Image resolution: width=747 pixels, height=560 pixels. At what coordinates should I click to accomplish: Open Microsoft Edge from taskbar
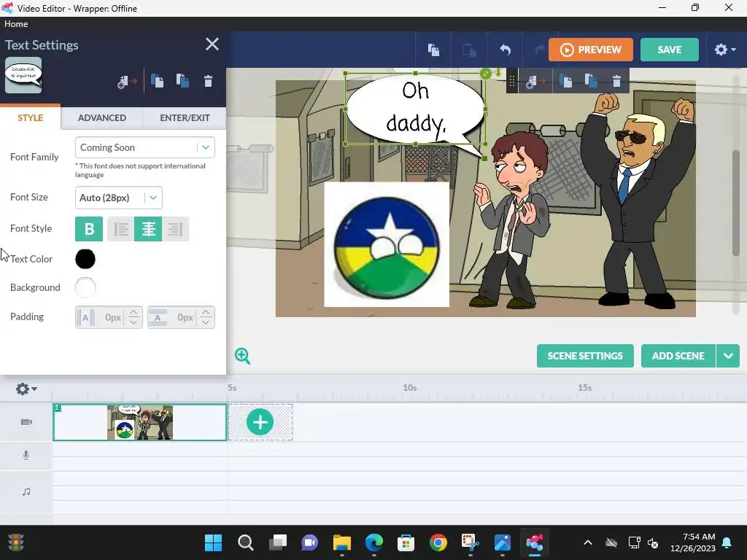point(374,542)
